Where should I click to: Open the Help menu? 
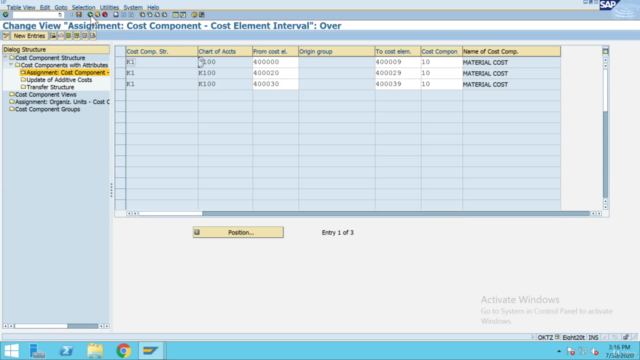pyautogui.click(x=153, y=7)
